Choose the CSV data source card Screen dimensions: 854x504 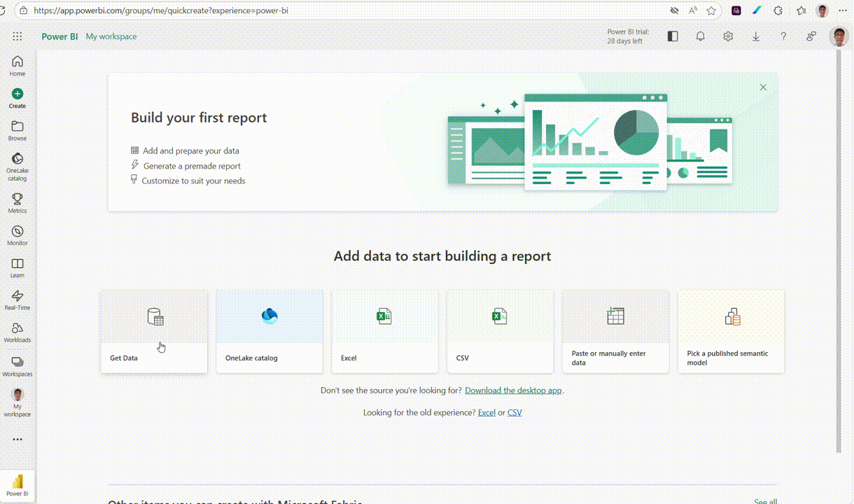coord(500,331)
